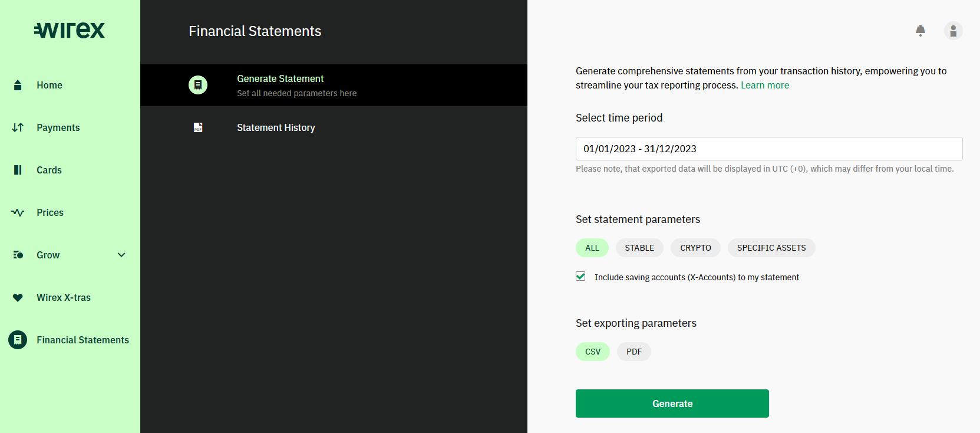Select CRYPTO statement parameter

click(695, 248)
